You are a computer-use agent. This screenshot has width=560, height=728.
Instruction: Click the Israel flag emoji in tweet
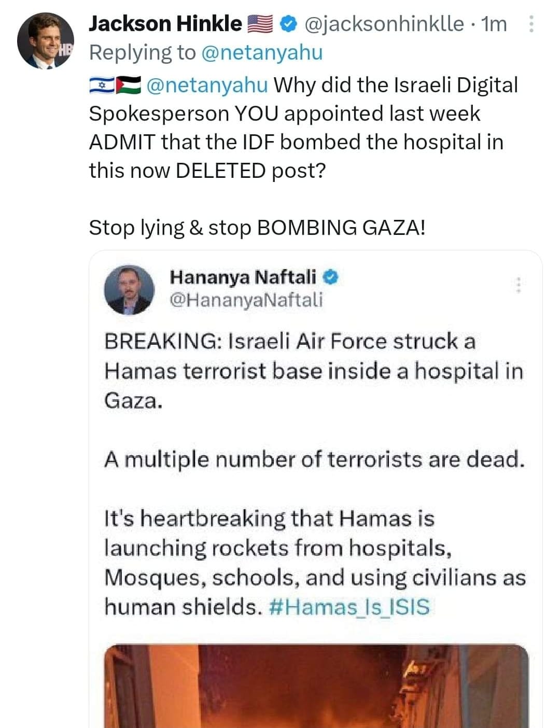point(102,85)
